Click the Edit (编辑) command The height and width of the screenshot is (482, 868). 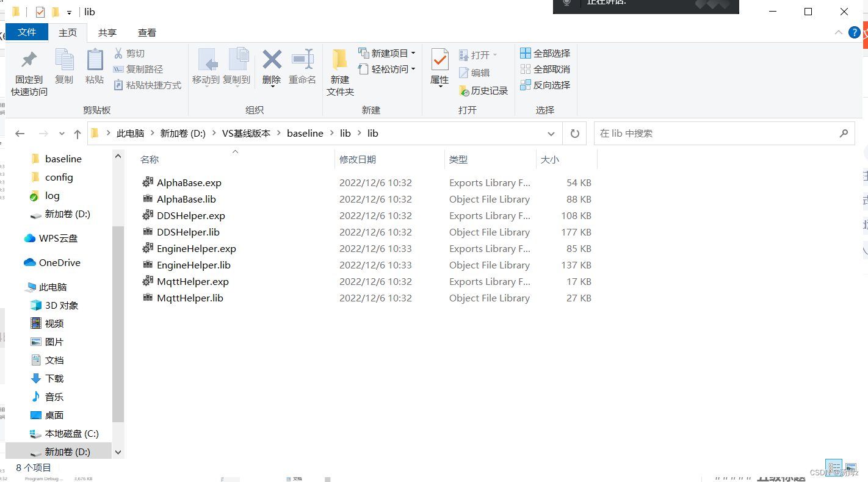[474, 73]
